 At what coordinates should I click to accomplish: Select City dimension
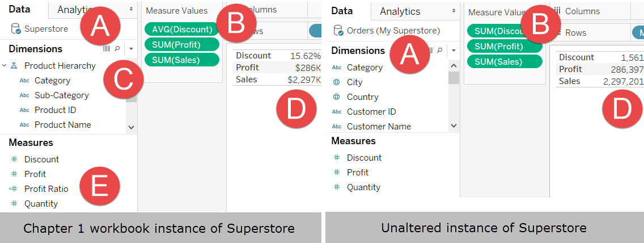(354, 82)
